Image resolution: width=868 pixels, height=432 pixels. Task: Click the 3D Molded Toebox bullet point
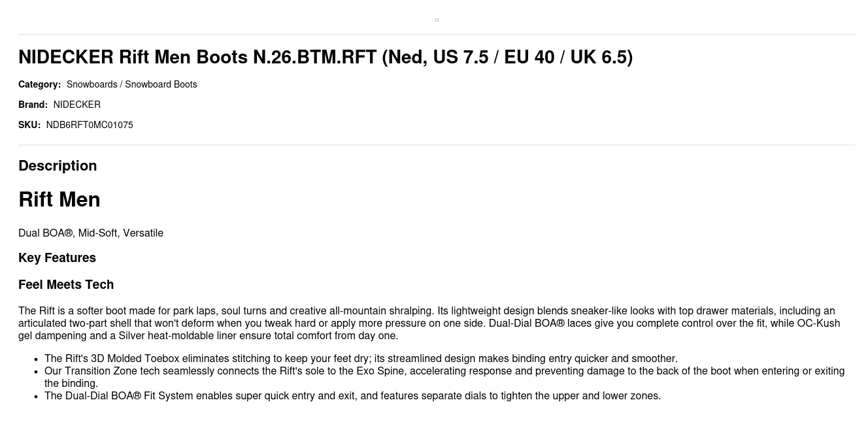click(x=361, y=358)
